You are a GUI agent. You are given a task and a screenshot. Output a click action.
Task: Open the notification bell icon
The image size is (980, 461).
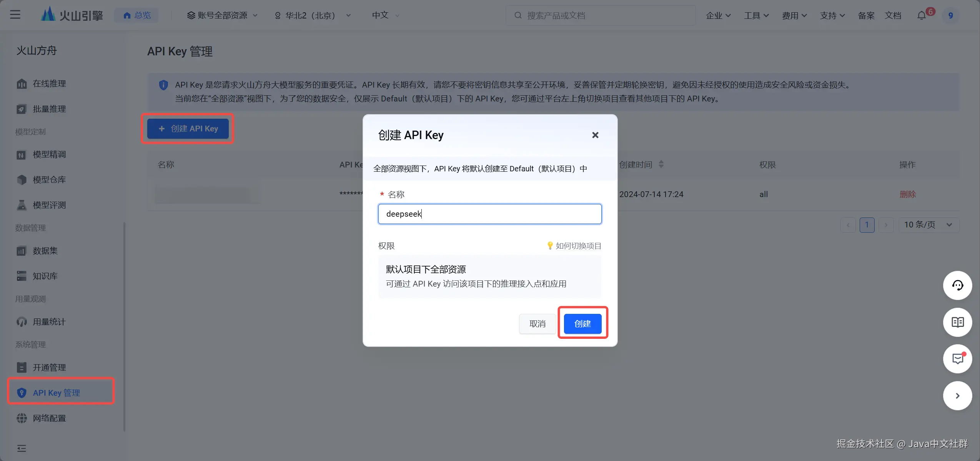pyautogui.click(x=922, y=15)
